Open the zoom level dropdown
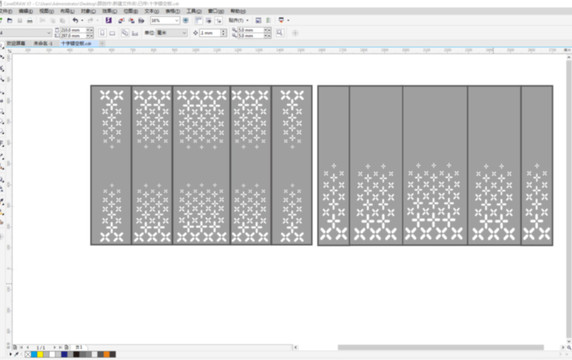The width and height of the screenshot is (572, 360). coord(165,20)
